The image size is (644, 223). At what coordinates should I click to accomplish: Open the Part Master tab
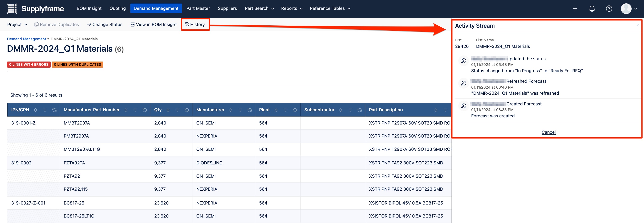pyautogui.click(x=198, y=8)
